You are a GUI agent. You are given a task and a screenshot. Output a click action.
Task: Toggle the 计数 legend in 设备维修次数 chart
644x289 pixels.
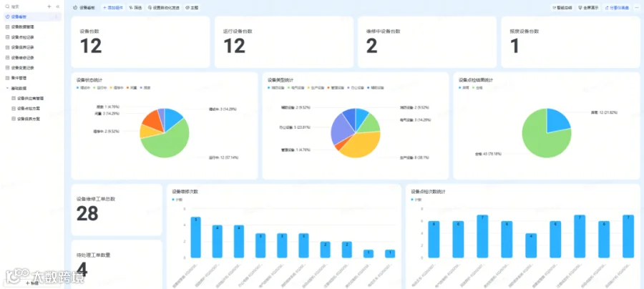point(177,200)
